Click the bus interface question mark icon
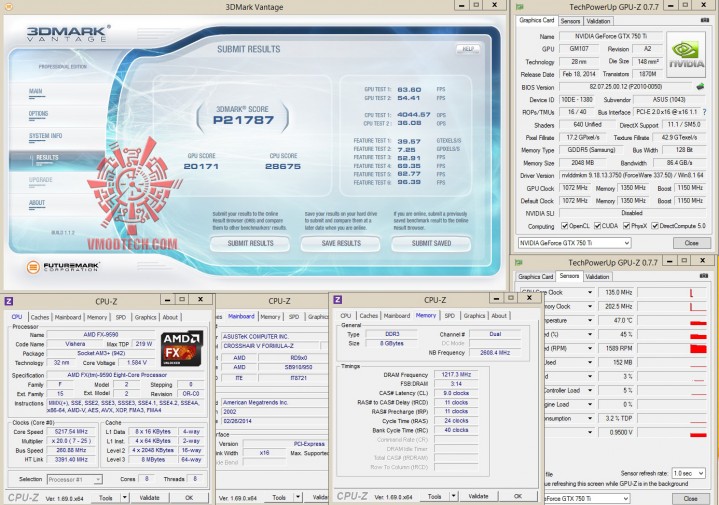719x505 pixels. (x=704, y=112)
